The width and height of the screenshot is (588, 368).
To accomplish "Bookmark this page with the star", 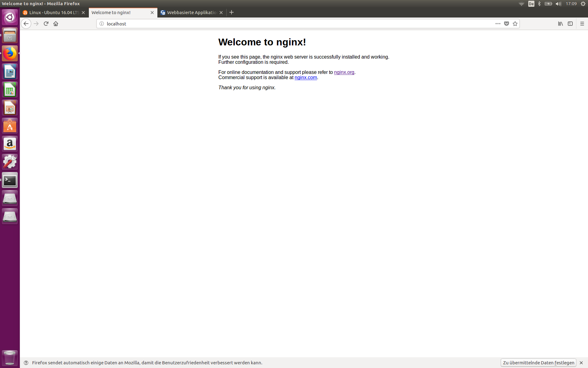I will [x=515, y=24].
